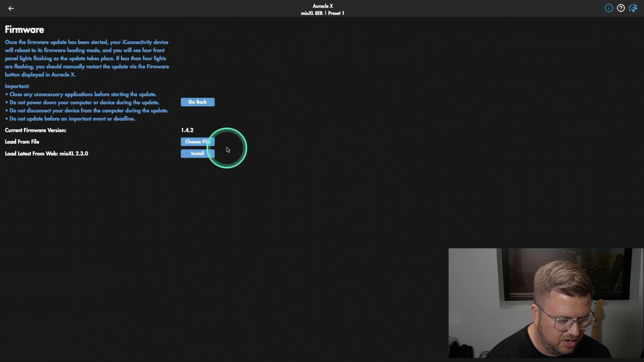This screenshot has width=644, height=362.
Task: Click 'Do not disconnect your device' bullet
Action: tap(87, 111)
